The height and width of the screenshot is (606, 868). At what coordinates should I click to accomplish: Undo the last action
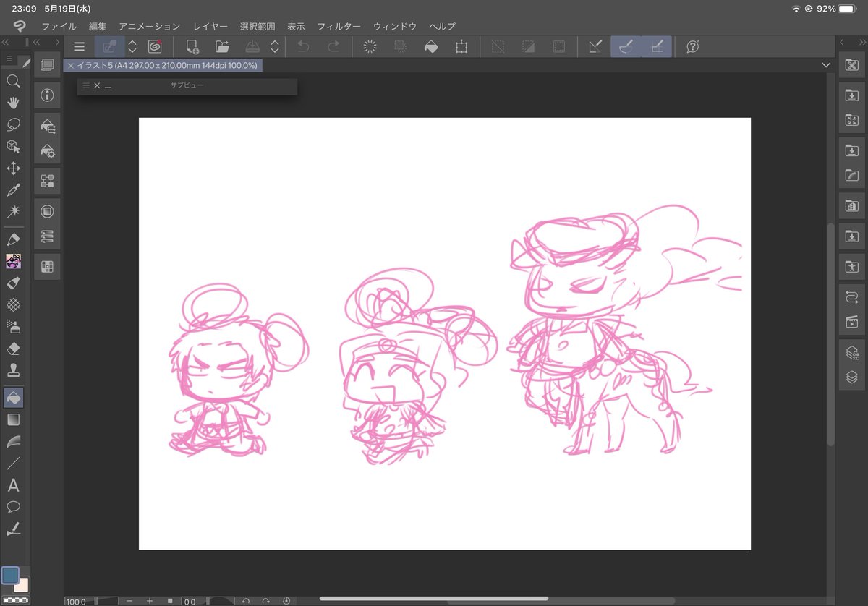coord(303,46)
